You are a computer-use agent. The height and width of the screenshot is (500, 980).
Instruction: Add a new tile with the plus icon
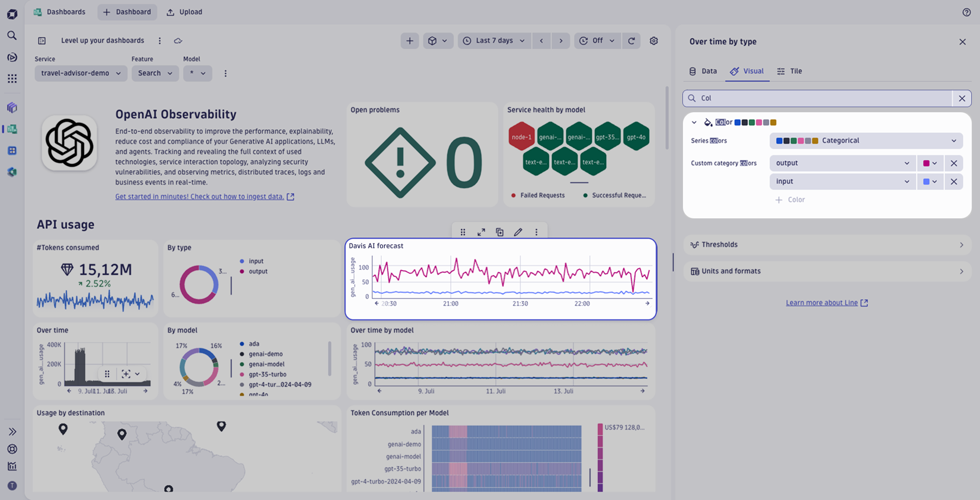click(410, 40)
